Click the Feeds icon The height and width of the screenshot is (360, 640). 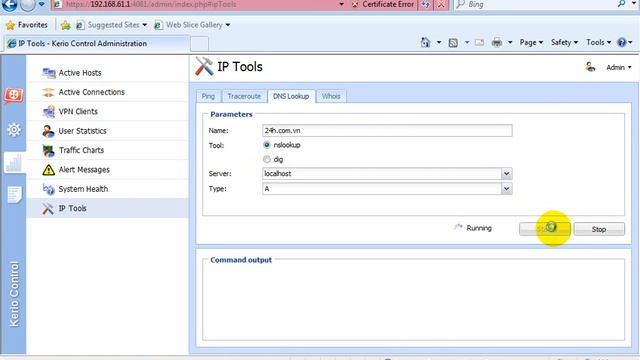point(453,43)
